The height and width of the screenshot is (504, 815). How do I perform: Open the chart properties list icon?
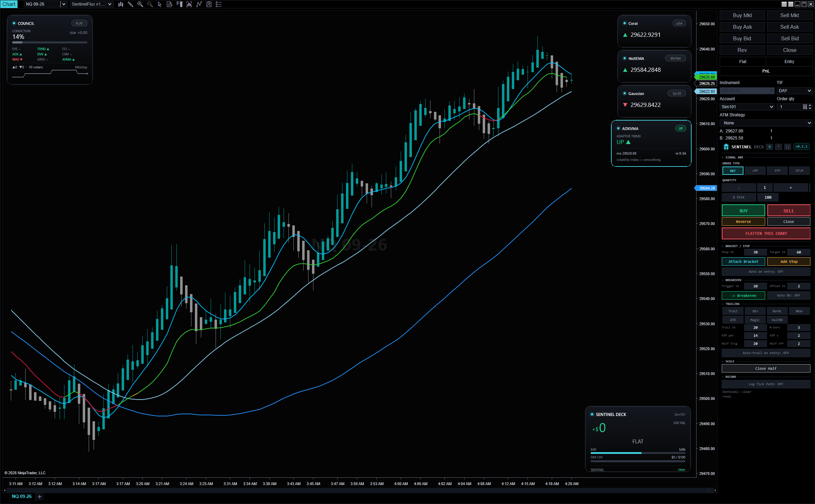tap(219, 4)
